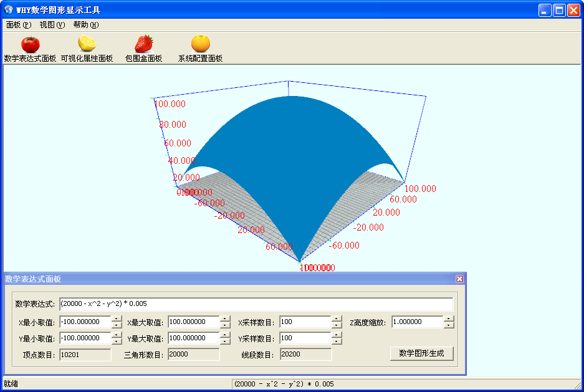Increase X最大取值 with up arrow
The height and width of the screenshot is (392, 584).
(225, 319)
